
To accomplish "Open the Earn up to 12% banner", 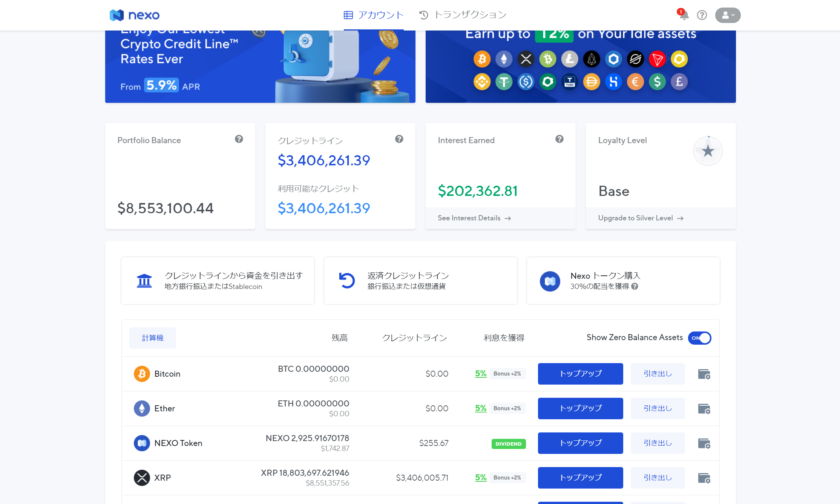I will pyautogui.click(x=581, y=67).
